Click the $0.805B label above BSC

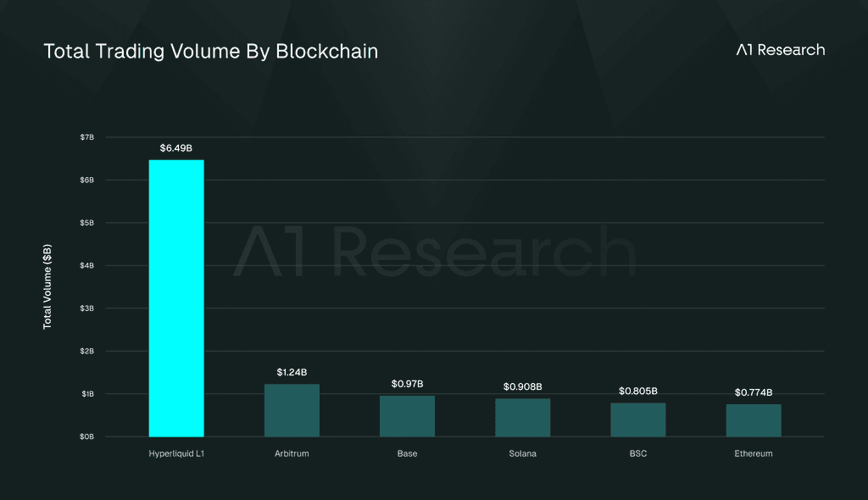pos(637,391)
